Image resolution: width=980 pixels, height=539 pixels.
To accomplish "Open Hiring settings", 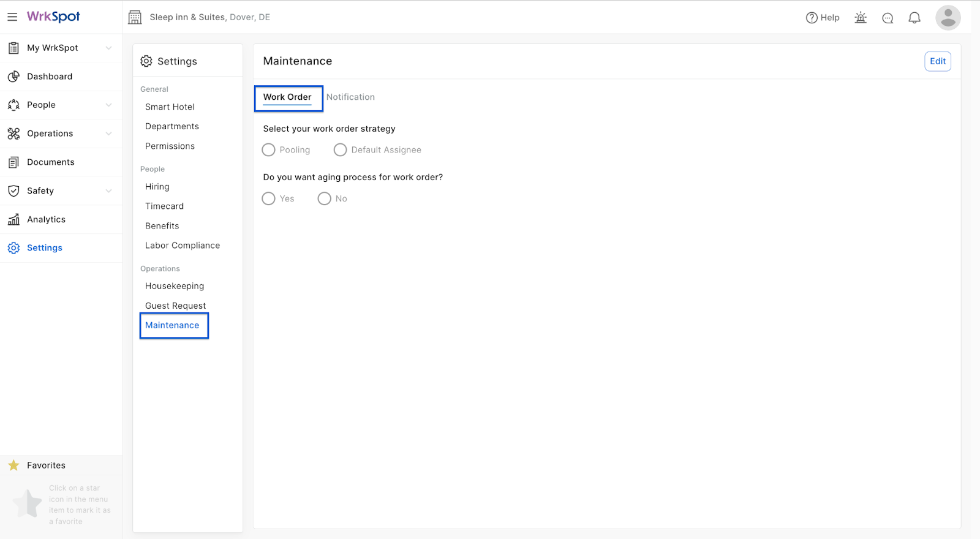I will 157,187.
